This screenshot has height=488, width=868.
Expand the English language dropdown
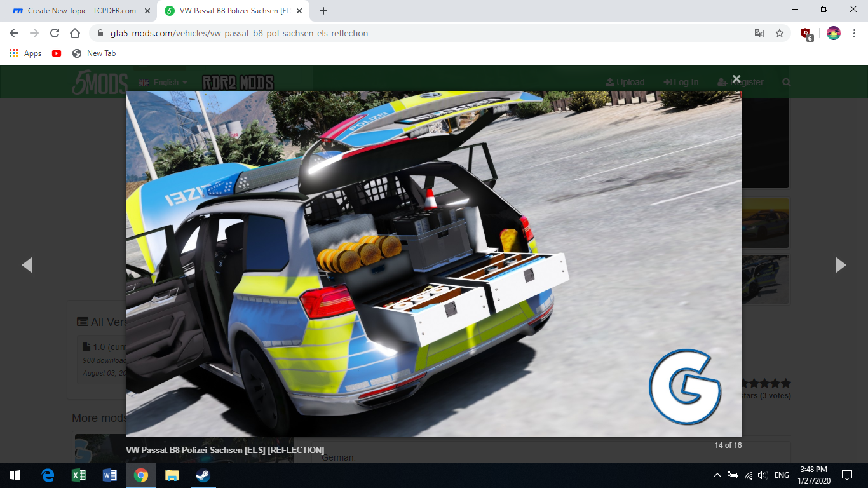coord(163,83)
